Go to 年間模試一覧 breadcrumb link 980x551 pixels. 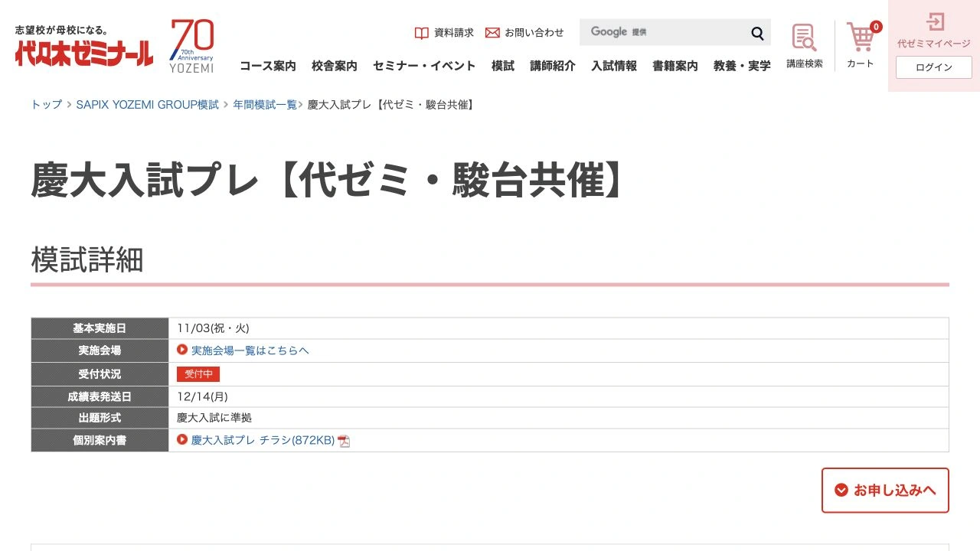tap(265, 104)
